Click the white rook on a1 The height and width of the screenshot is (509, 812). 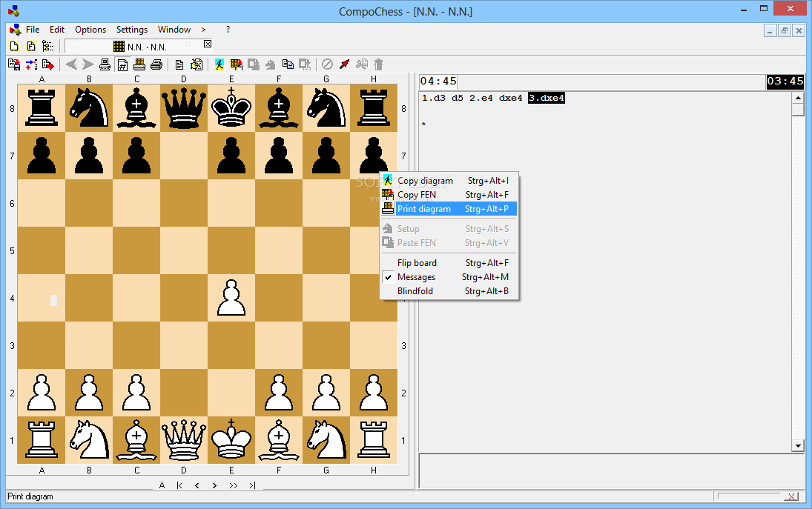[42, 439]
